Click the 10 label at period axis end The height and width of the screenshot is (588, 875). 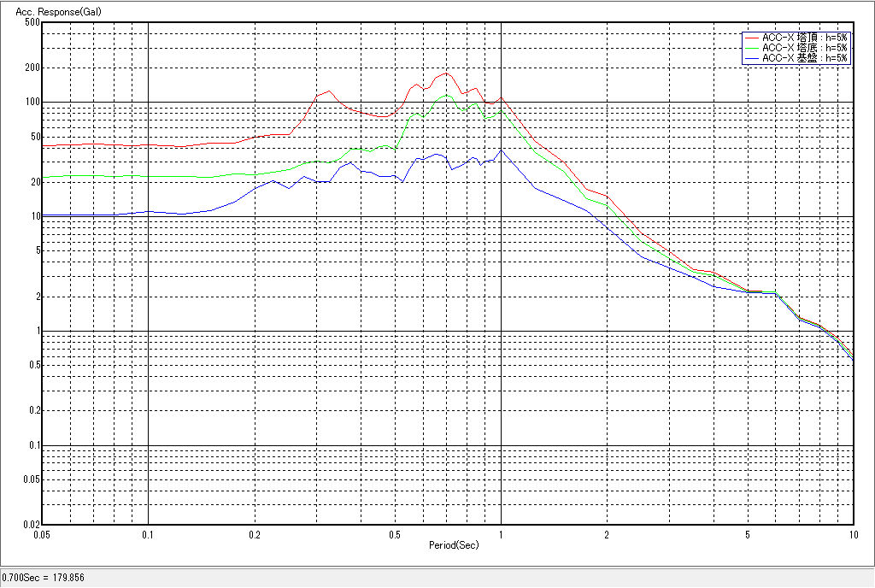point(853,534)
